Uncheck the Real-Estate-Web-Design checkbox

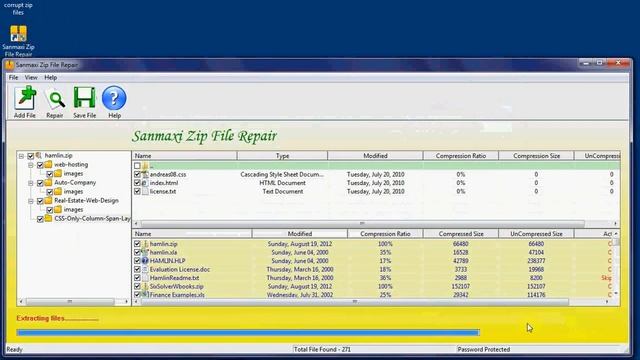[40, 201]
